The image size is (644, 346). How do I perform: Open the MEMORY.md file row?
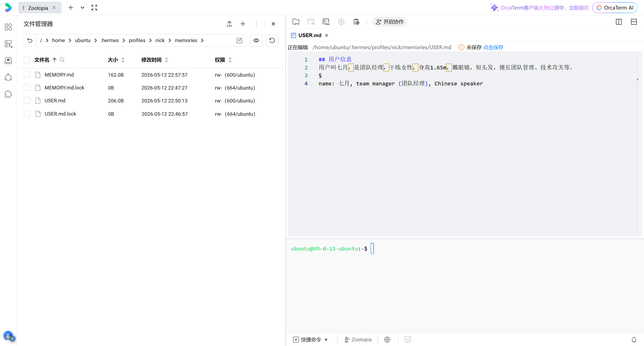151,75
